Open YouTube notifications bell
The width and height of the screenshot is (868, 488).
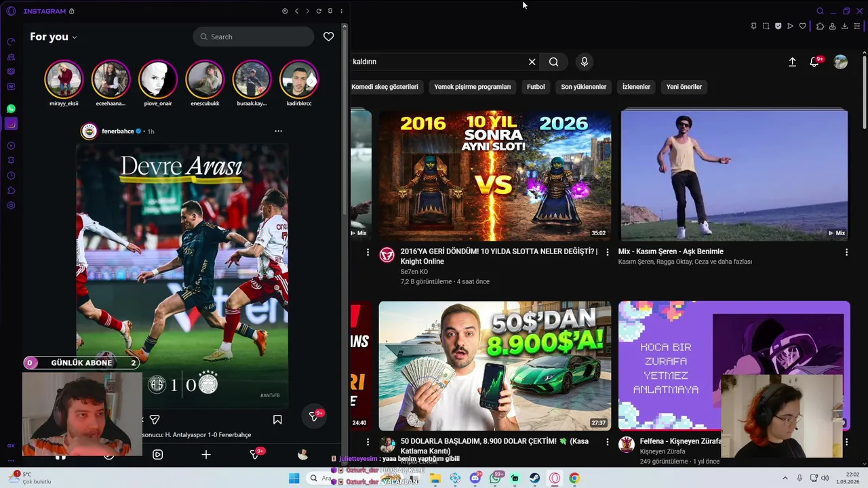pos(814,62)
